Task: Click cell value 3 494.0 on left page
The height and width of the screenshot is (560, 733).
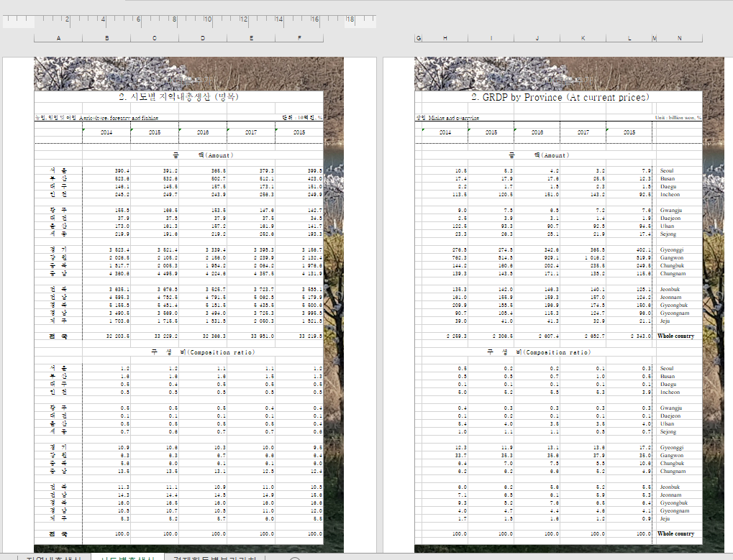Action: tap(216, 313)
